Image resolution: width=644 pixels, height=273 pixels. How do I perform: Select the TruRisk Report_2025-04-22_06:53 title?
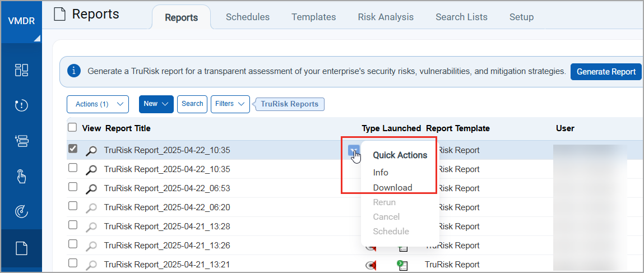coord(167,188)
